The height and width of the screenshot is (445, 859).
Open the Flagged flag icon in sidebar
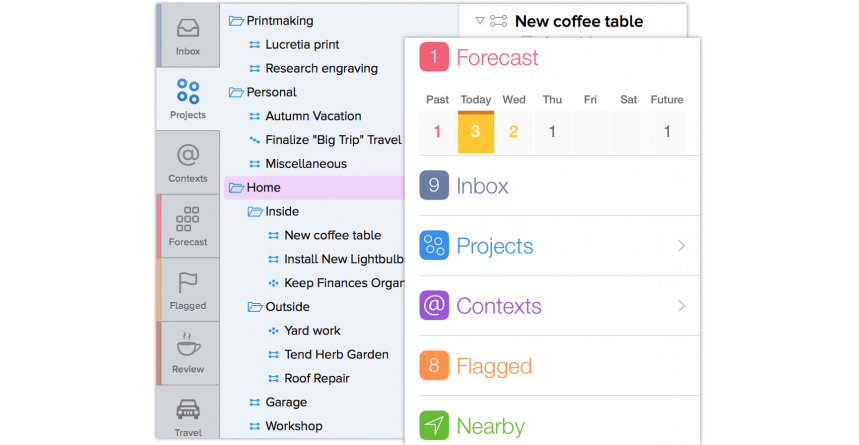point(187,283)
